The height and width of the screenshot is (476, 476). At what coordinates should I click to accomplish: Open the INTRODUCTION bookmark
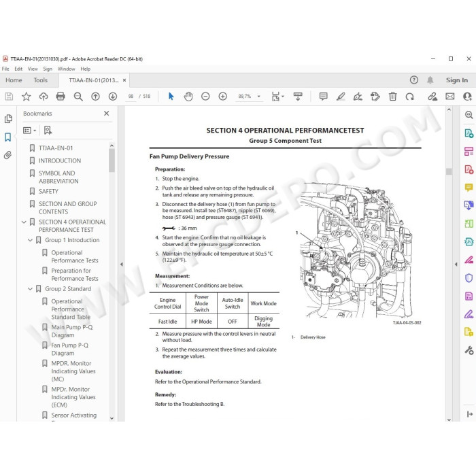click(60, 160)
